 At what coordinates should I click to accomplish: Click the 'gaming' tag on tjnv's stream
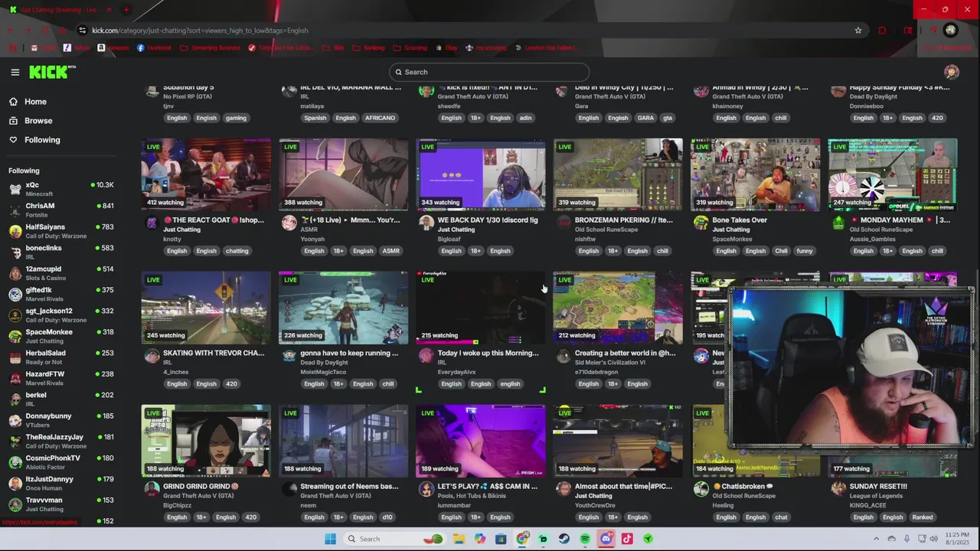[236, 118]
